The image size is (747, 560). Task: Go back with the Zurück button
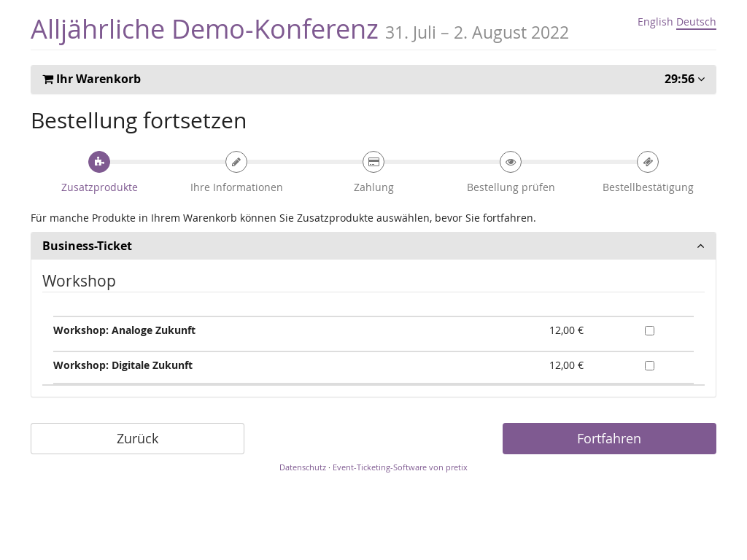coord(137,438)
